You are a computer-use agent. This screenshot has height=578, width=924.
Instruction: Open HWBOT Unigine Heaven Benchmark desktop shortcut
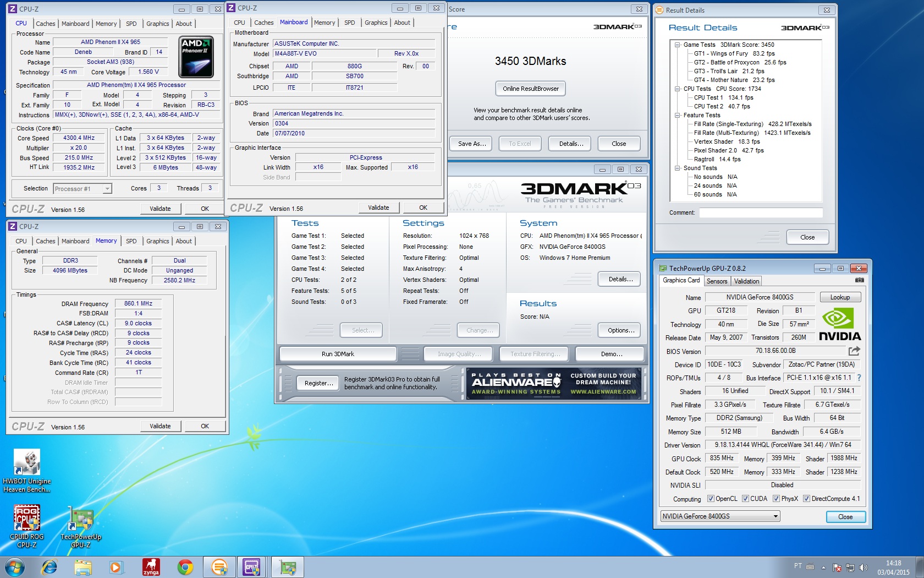tap(27, 471)
